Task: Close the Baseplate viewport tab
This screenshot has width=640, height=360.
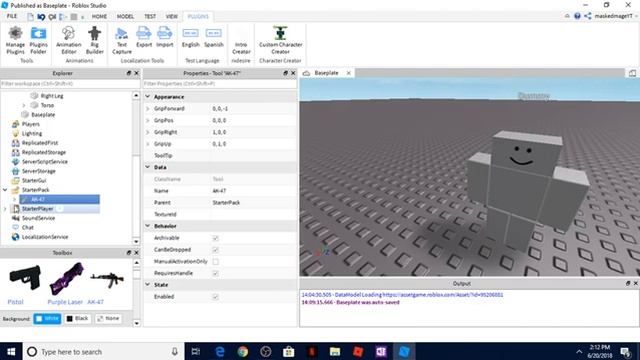Action: (349, 73)
